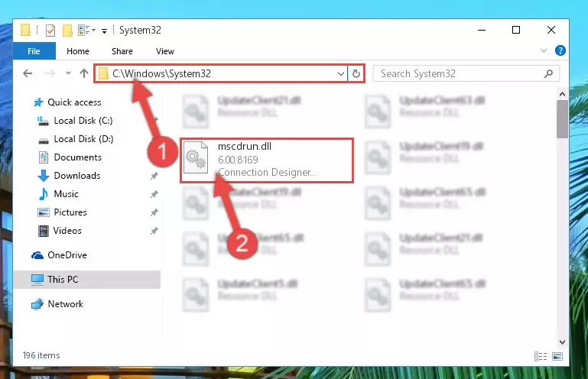Click the pin icon next to Music
This screenshot has height=379, width=588.
click(x=154, y=194)
